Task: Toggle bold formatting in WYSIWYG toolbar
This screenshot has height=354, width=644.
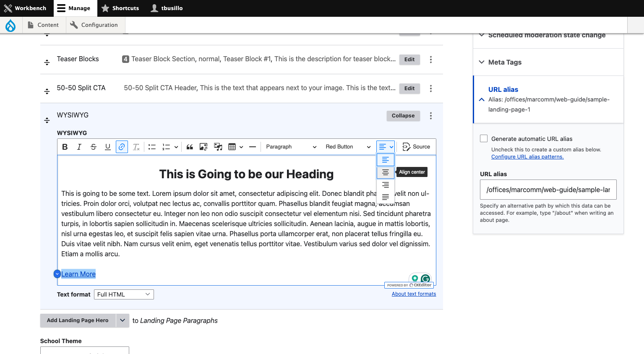Action: (65, 147)
